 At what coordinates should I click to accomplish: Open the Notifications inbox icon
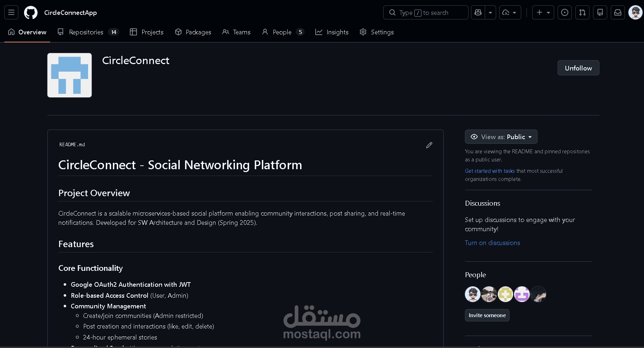tap(618, 12)
